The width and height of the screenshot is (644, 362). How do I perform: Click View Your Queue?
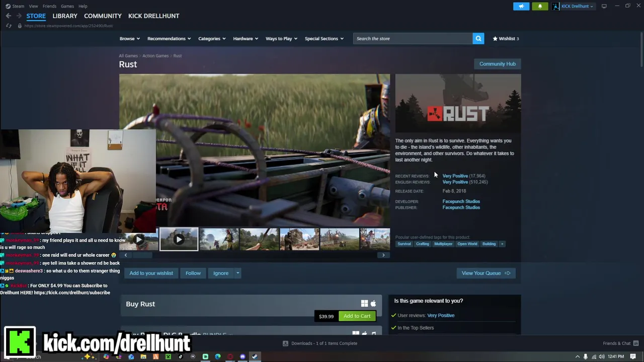pyautogui.click(x=486, y=273)
